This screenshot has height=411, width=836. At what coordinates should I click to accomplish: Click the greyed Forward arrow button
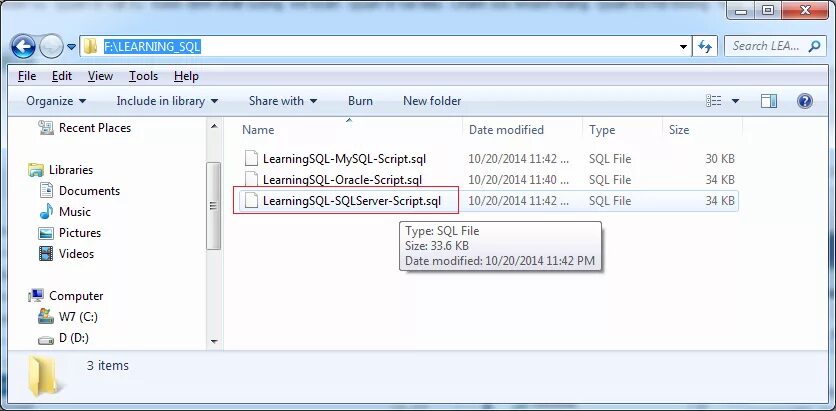(52, 47)
